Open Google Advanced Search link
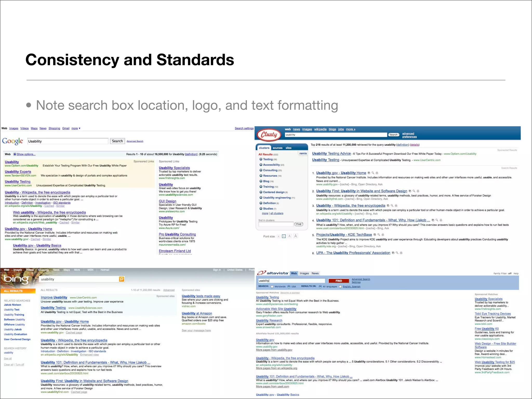The image size is (532, 399). (135, 141)
